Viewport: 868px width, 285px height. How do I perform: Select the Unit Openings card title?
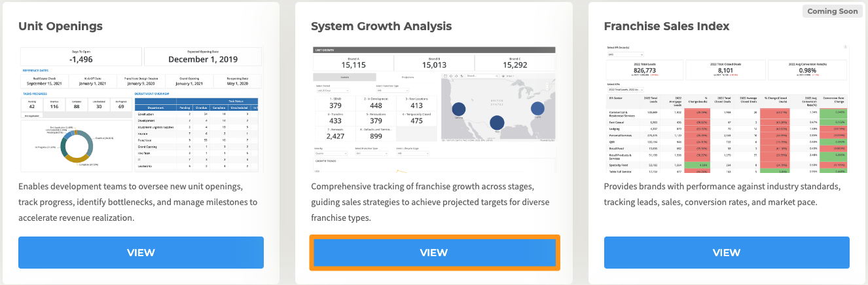[x=61, y=27]
